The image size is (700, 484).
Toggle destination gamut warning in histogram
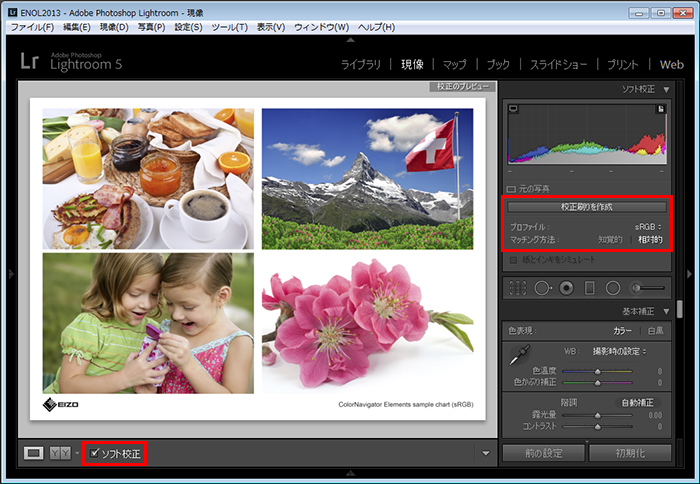coord(661,108)
